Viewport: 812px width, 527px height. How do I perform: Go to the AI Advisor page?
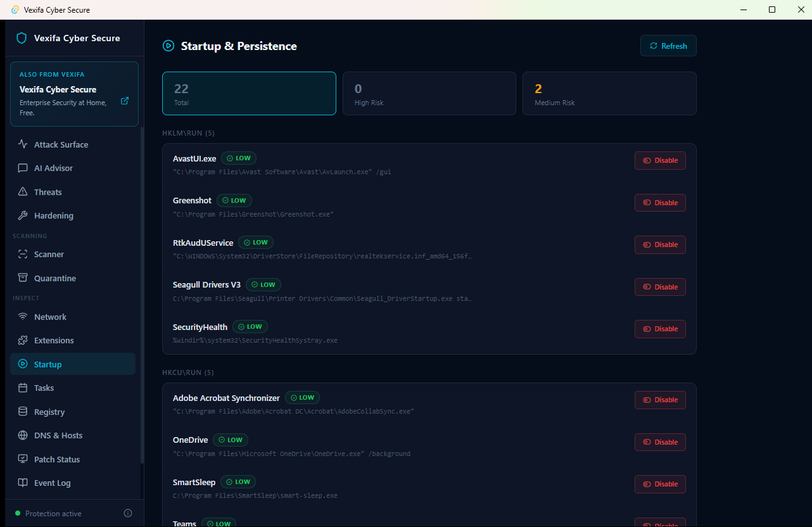tap(73, 168)
